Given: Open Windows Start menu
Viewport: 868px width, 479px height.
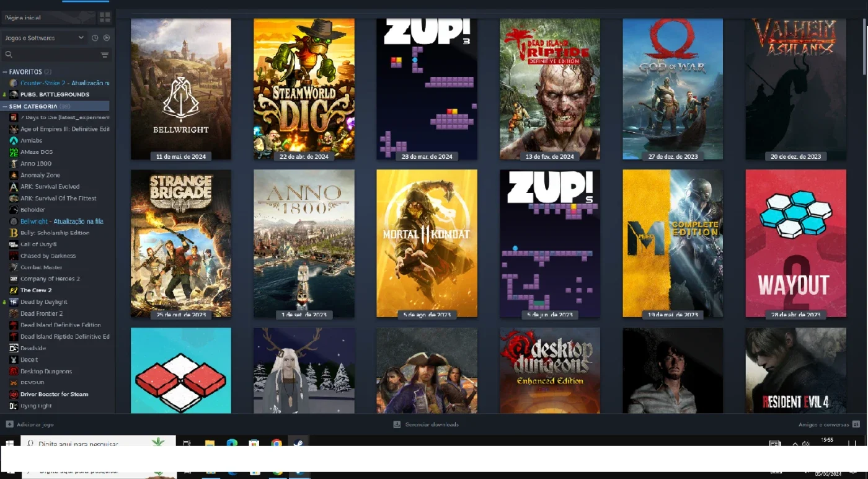Looking at the screenshot, I should [10, 444].
